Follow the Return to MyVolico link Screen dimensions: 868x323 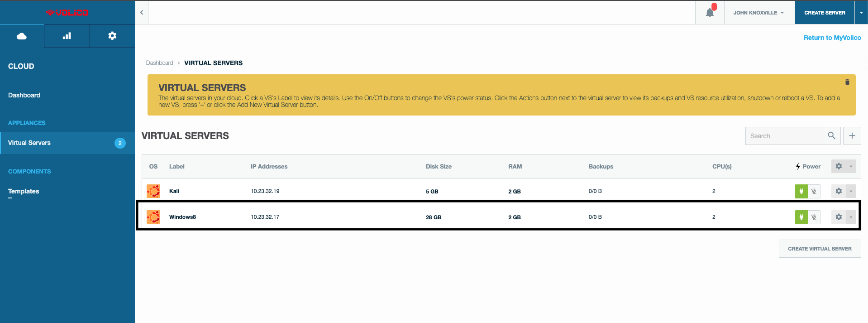coord(832,38)
